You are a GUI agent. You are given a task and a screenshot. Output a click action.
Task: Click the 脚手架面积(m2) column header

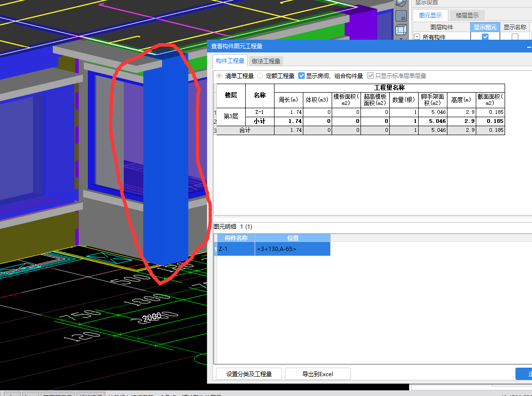433,100
